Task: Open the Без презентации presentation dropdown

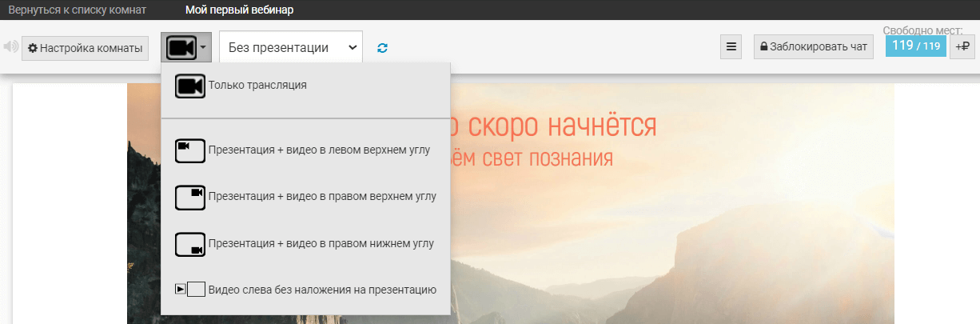Action: 290,48
